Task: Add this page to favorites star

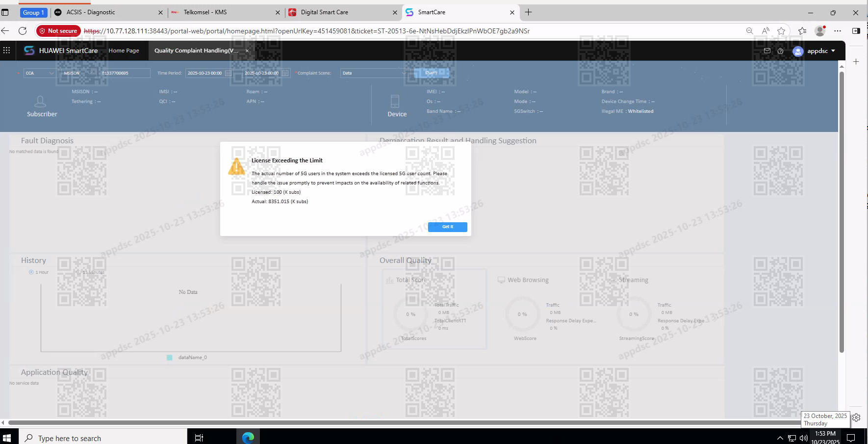Action: [x=781, y=31]
